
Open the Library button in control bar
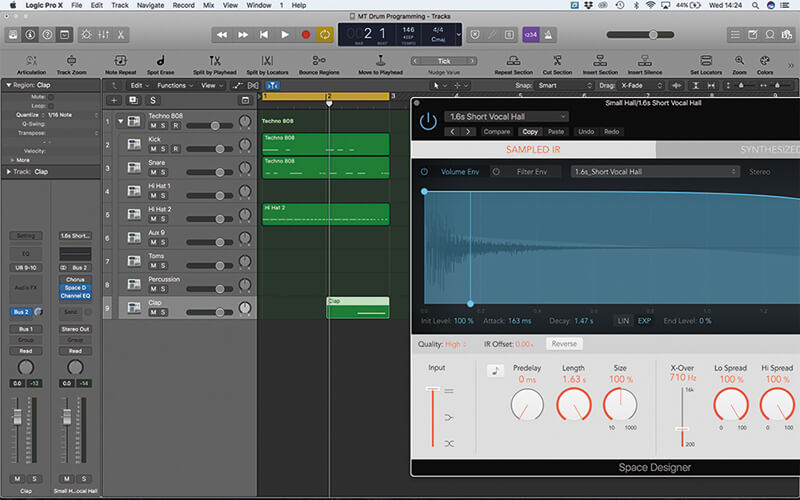(x=13, y=35)
